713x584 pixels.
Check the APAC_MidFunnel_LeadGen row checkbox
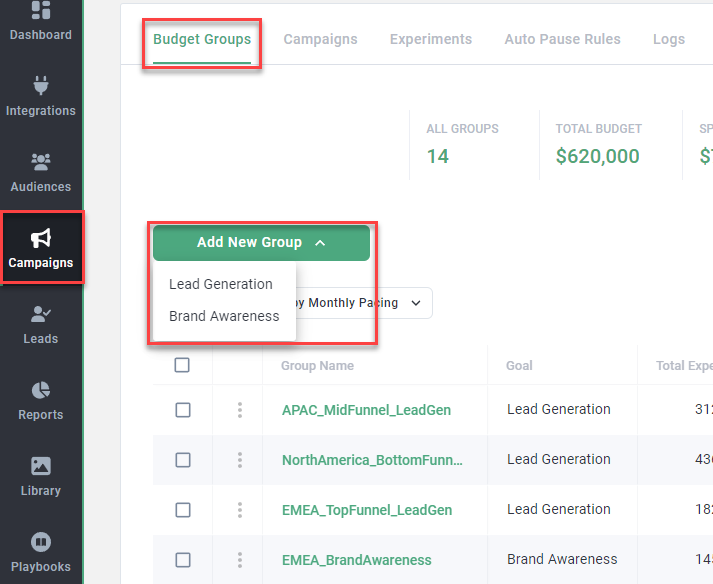click(x=182, y=410)
